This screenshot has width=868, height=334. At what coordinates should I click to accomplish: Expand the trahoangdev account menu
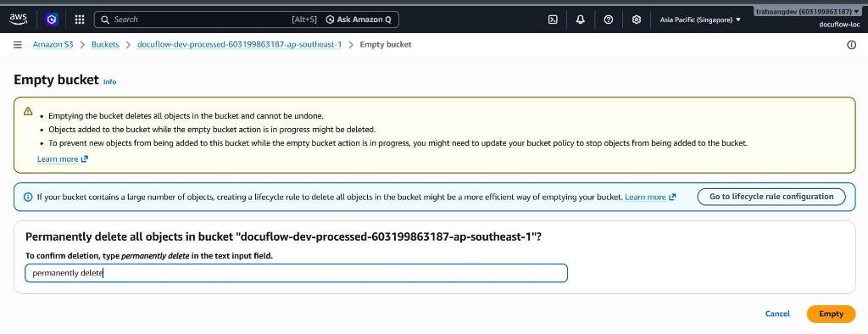coord(808,12)
